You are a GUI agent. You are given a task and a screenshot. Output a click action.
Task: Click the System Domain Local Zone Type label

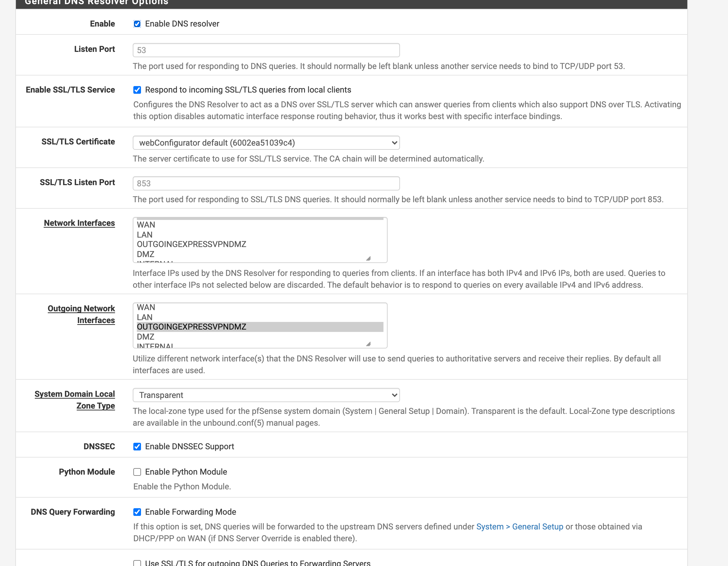[75, 400]
